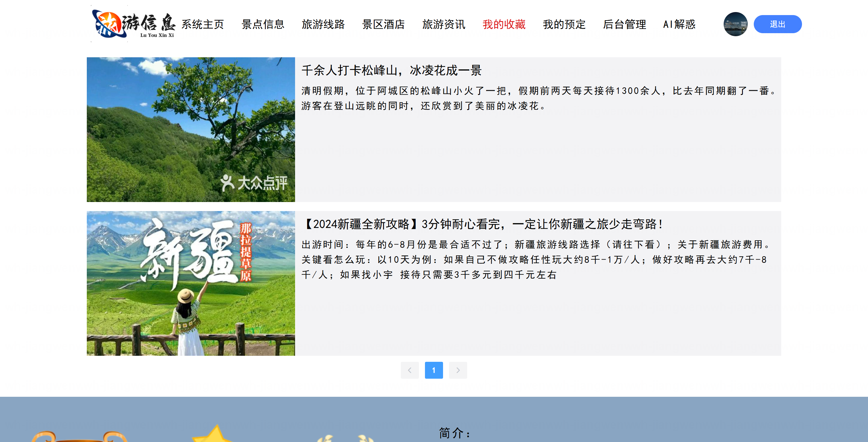The image size is (868, 442).
Task: Go to 旅游资讯 section
Action: point(444,24)
